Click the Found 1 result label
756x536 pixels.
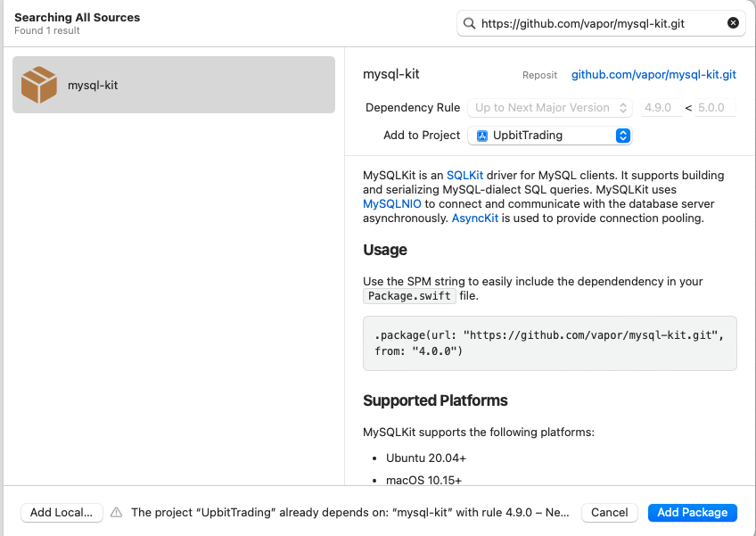[47, 30]
